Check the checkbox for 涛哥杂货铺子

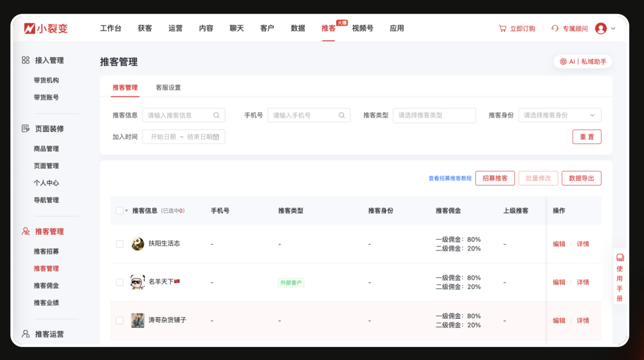[119, 320]
